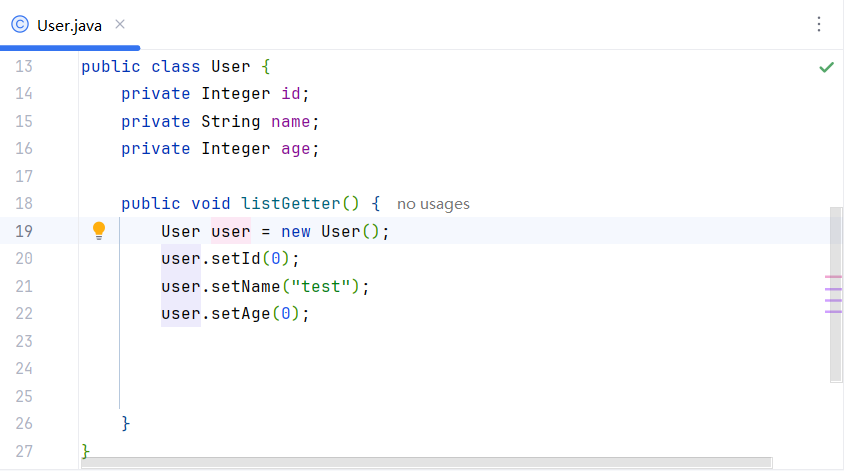844x471 pixels.
Task: Place cursor on listGetter method name
Action: pyautogui.click(x=290, y=204)
